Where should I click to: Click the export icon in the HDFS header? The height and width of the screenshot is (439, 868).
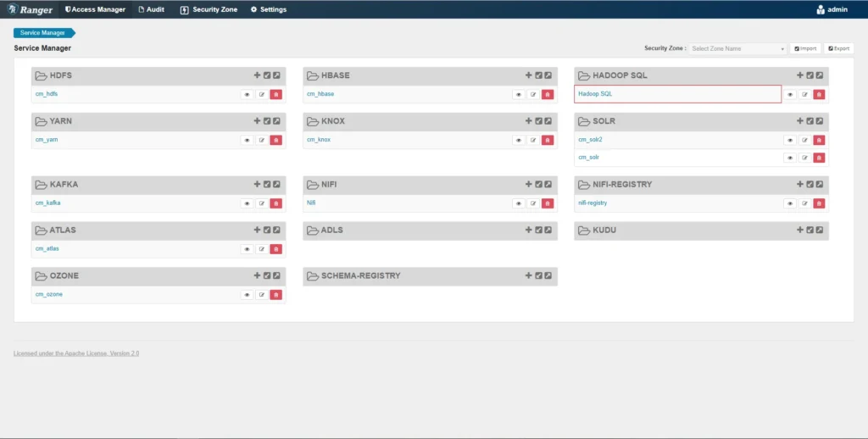click(x=276, y=75)
